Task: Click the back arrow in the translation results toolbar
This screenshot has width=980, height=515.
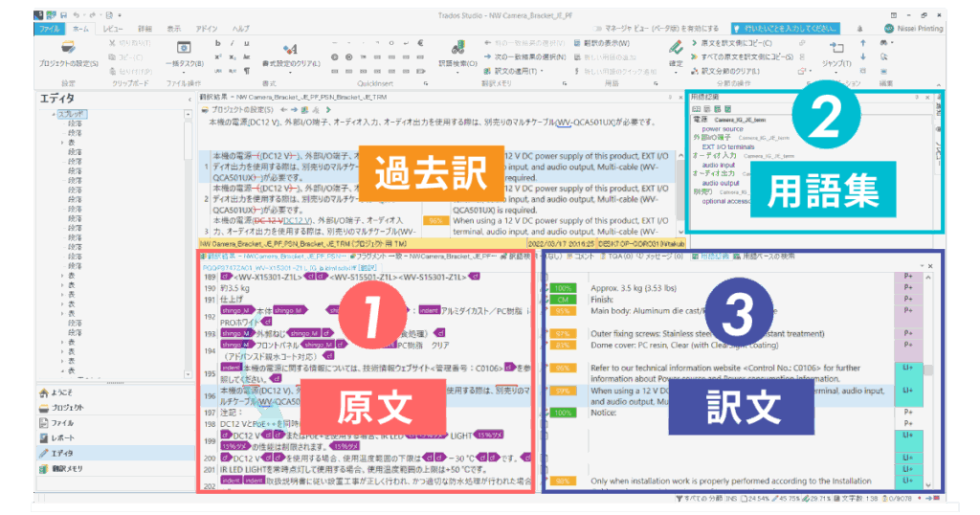Action: pyautogui.click(x=283, y=110)
